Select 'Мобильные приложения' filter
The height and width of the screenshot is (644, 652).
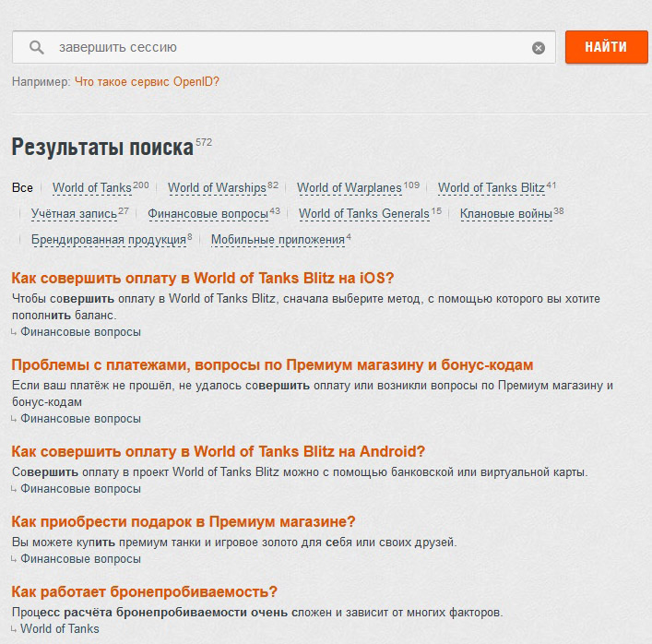(277, 240)
